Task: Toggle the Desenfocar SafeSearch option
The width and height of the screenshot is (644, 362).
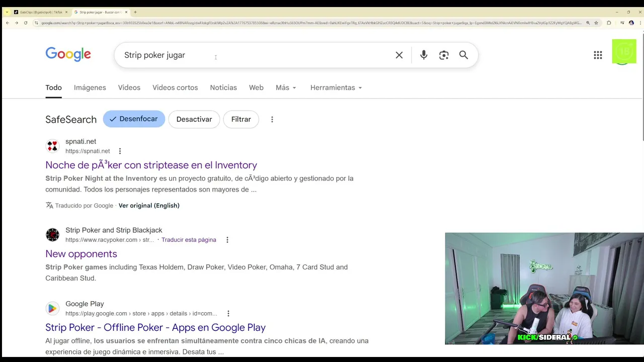Action: coord(134,119)
